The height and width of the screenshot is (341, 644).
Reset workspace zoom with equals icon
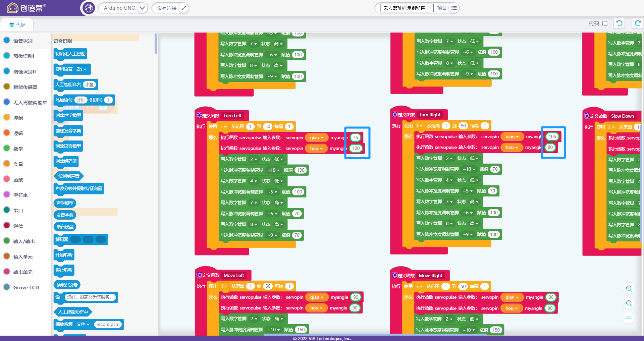[629, 318]
